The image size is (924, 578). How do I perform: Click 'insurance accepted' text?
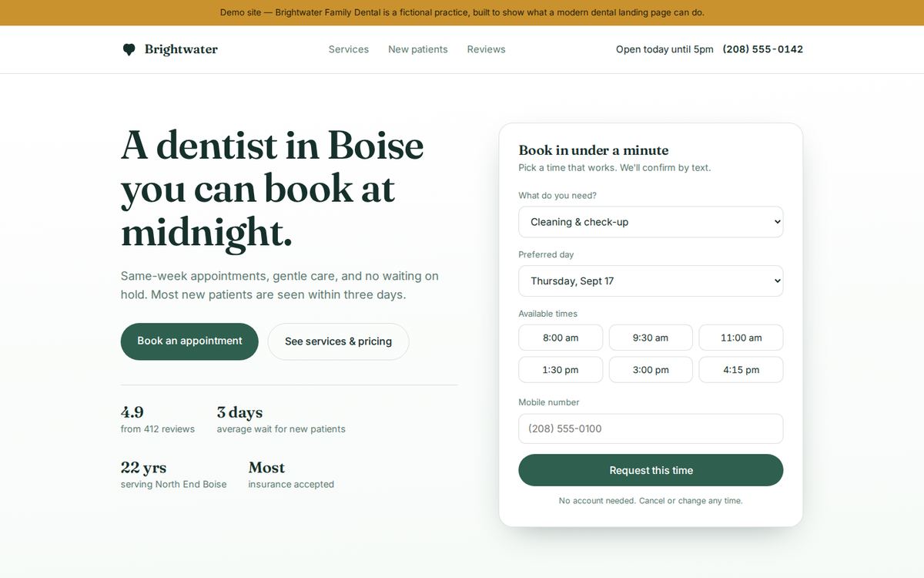click(x=291, y=485)
